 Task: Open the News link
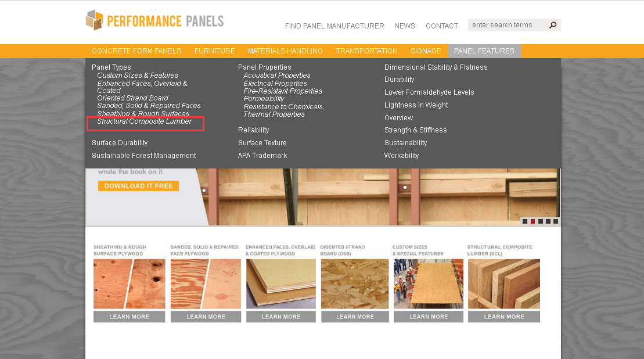click(x=405, y=26)
